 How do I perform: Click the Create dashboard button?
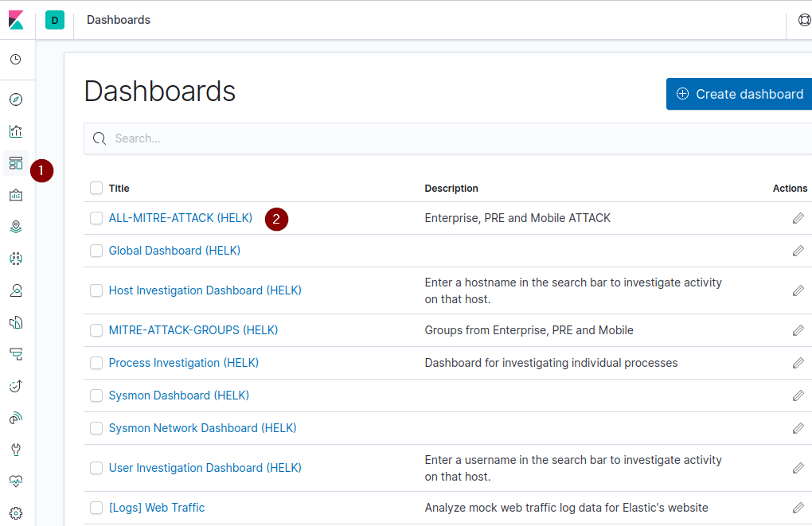(x=739, y=94)
